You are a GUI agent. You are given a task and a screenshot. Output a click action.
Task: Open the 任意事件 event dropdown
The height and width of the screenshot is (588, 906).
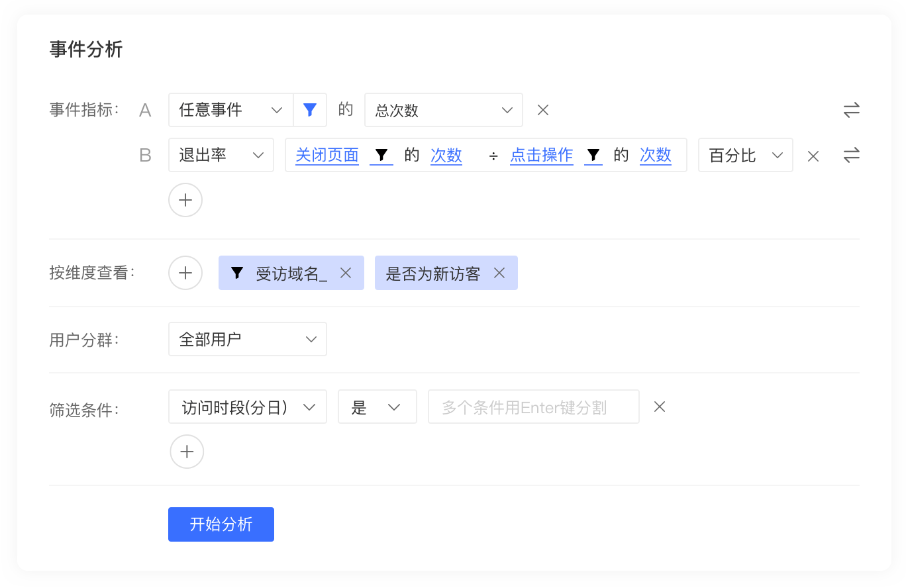[x=231, y=110]
